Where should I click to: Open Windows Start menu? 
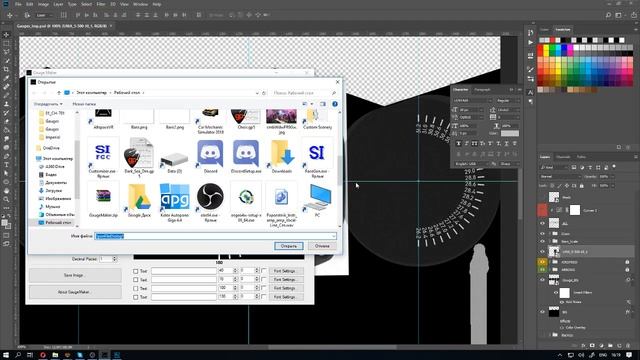(x=6, y=355)
